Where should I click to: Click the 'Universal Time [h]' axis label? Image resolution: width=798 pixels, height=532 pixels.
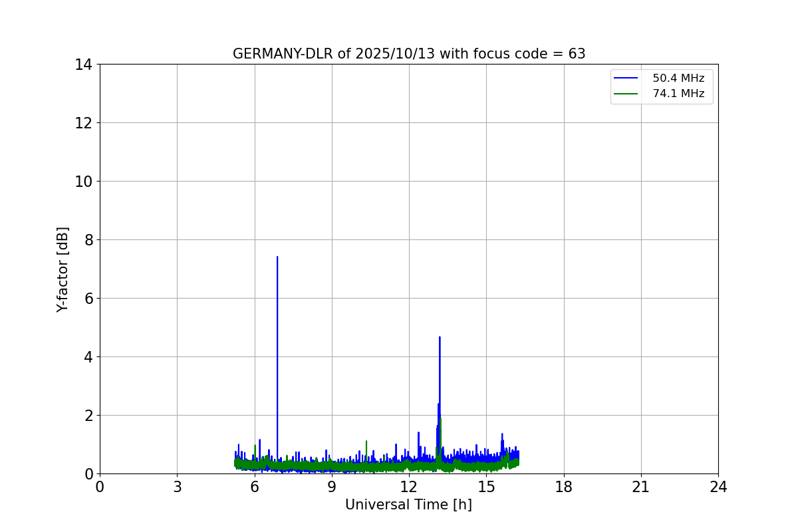[408, 505]
